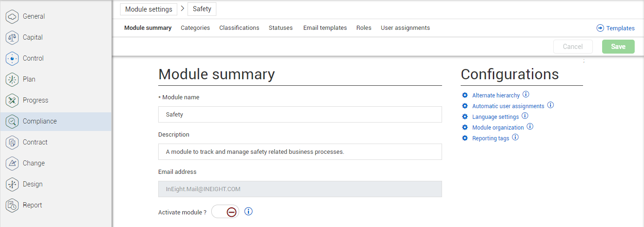The height and width of the screenshot is (227, 644).
Task: Toggle the Activate module switch
Action: pyautogui.click(x=225, y=212)
